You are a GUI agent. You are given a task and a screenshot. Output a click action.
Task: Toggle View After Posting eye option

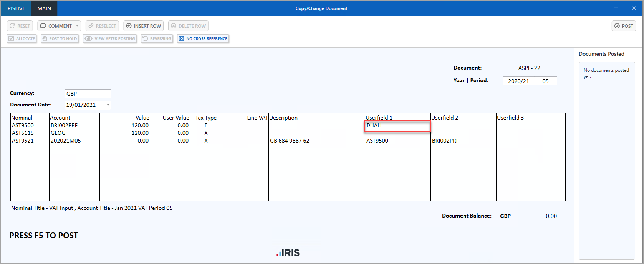click(110, 38)
